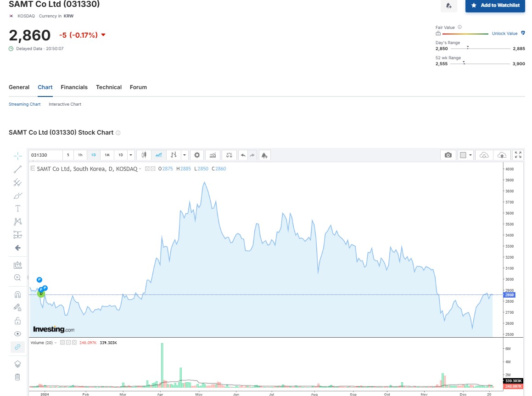Click the Fair Value info icon
The image size is (532, 396).
click(460, 27)
